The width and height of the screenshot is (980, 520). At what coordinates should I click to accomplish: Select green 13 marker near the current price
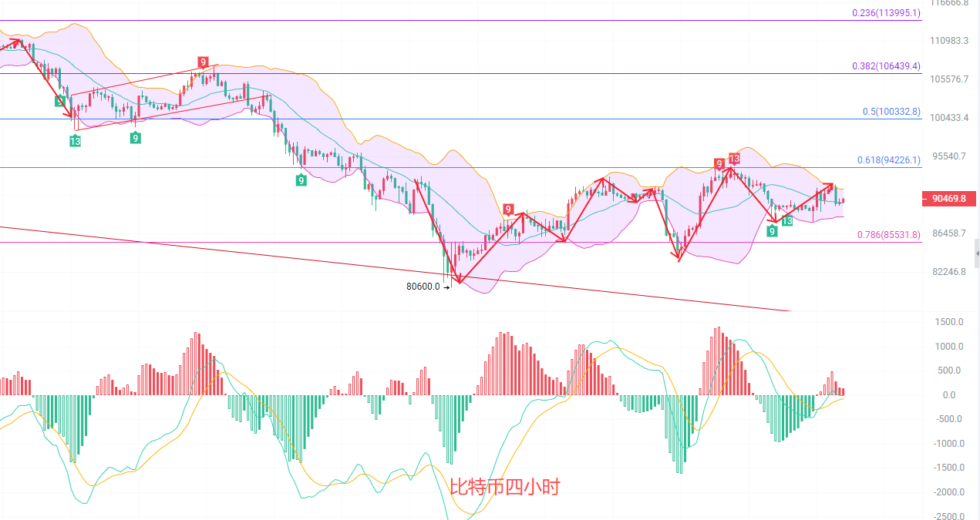(786, 221)
